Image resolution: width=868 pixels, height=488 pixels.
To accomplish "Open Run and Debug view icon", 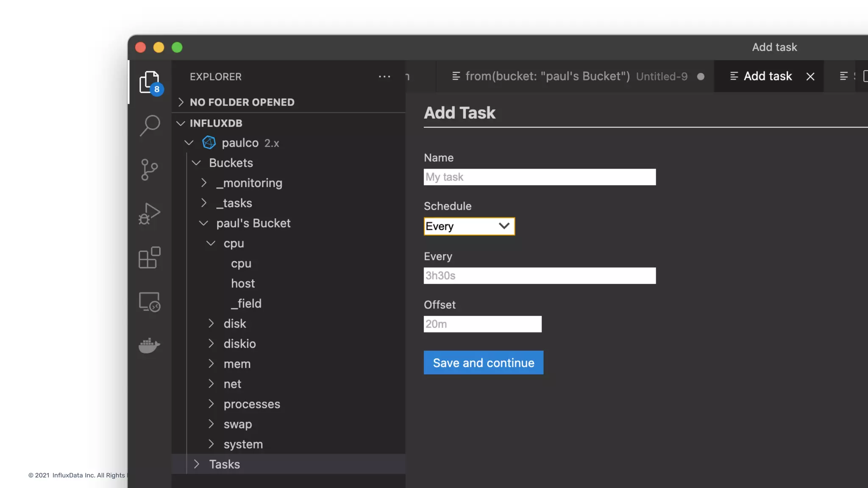I will [149, 213].
